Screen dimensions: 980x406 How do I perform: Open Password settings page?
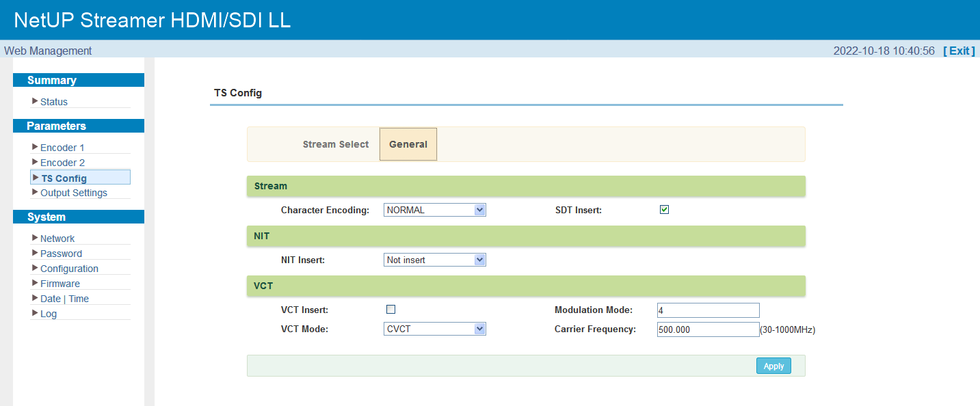61,254
